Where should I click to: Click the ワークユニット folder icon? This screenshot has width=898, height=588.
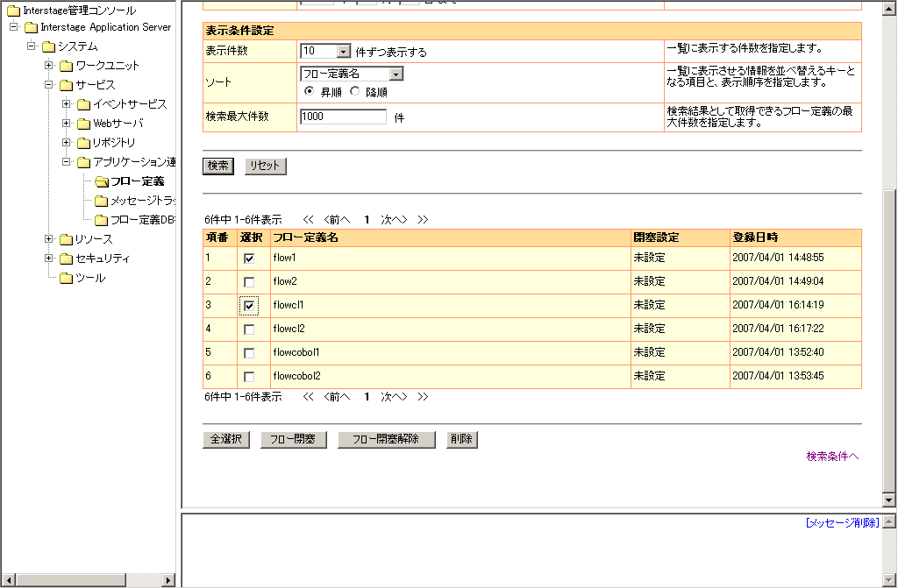[x=67, y=66]
